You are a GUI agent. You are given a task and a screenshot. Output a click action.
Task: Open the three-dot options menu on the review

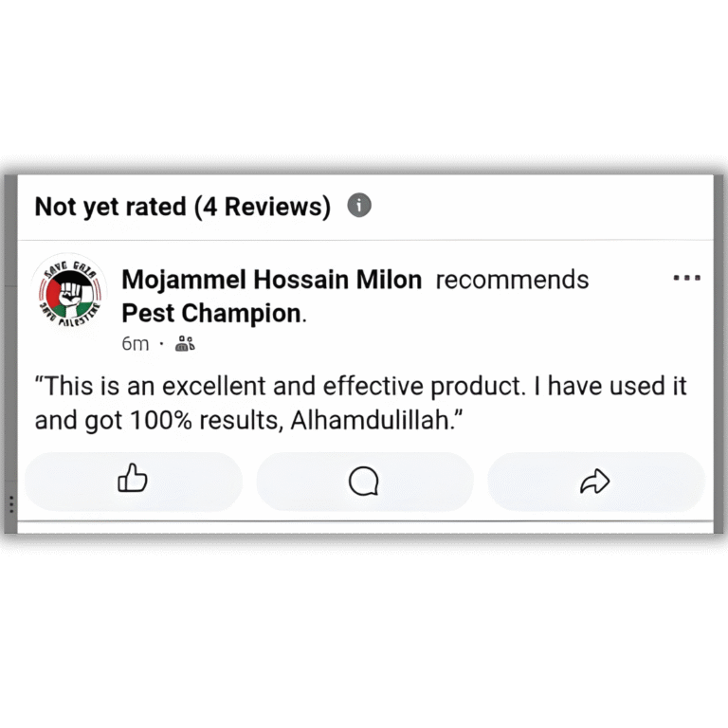[687, 278]
